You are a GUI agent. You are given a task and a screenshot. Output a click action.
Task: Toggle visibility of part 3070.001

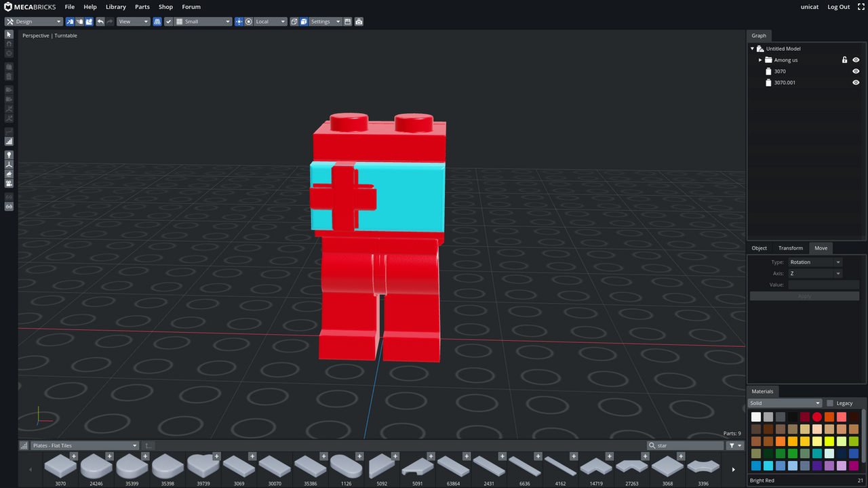point(856,83)
